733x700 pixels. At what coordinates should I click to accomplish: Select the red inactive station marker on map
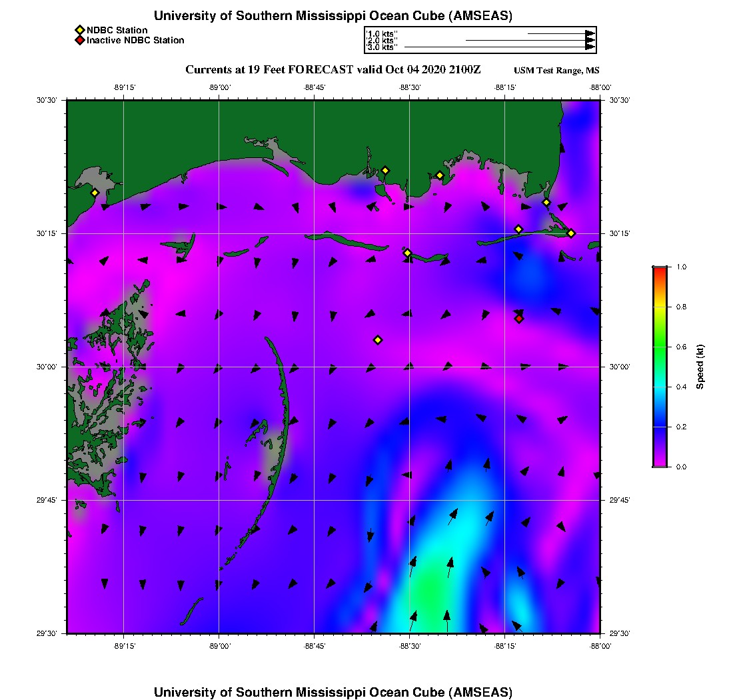[x=519, y=319]
